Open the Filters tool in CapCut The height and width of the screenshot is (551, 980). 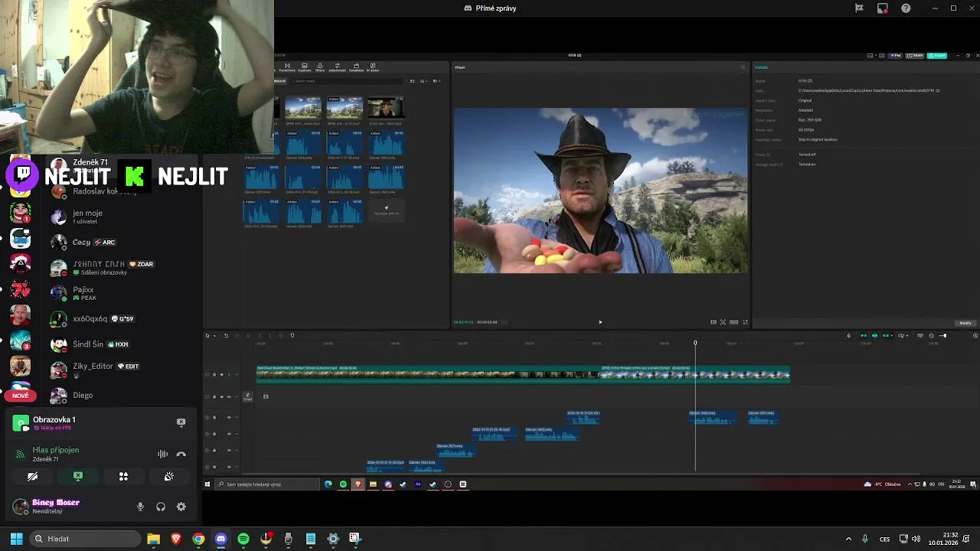pos(320,67)
